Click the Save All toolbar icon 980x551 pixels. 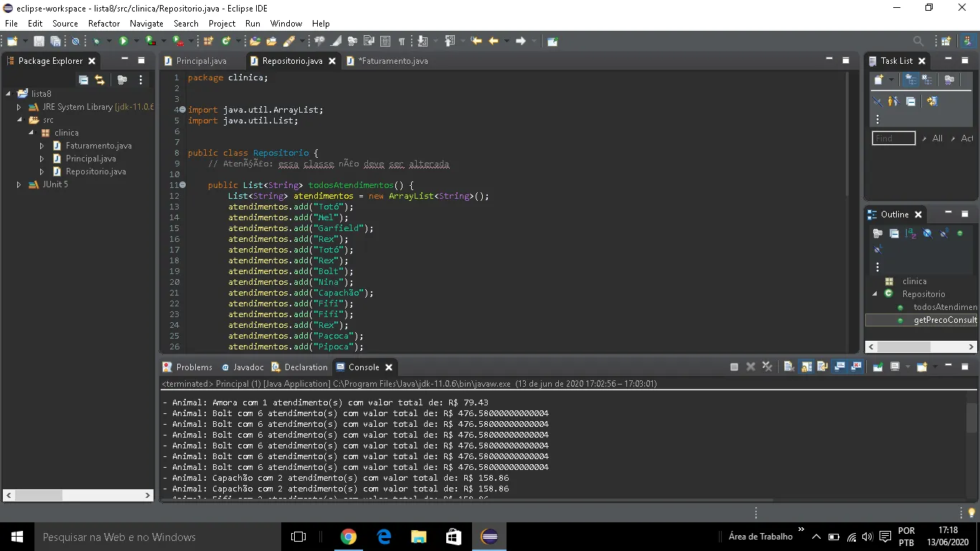pyautogui.click(x=55, y=42)
